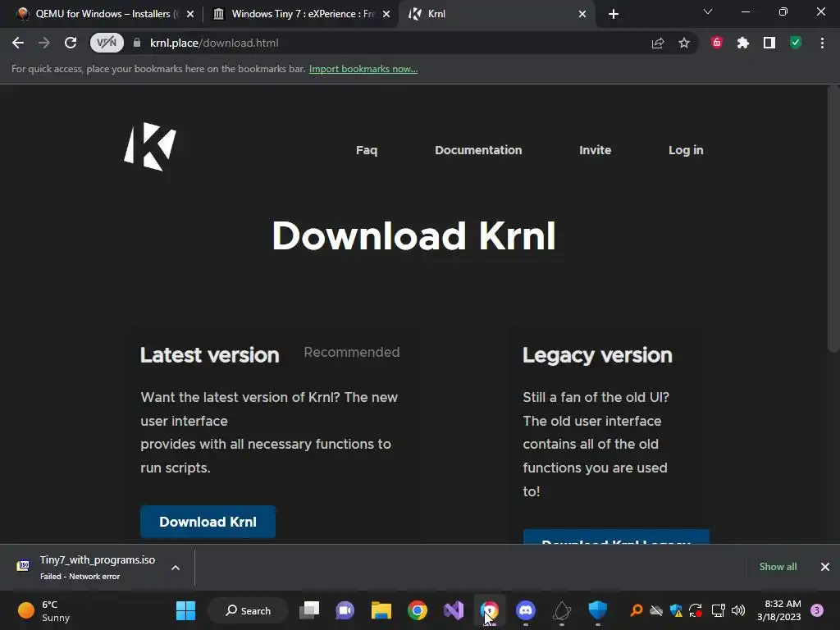Screen dimensions: 840x630
Task: Open the notification badge showing 3
Action: 817,610
